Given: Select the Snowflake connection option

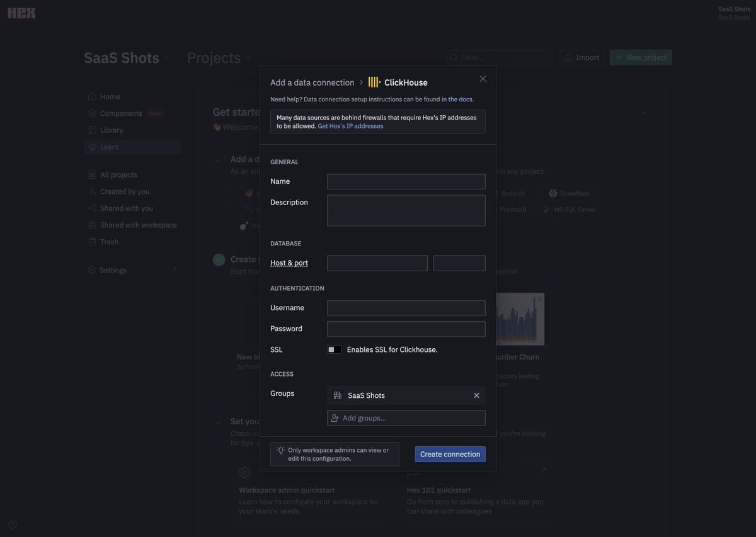Looking at the screenshot, I should 570,193.
